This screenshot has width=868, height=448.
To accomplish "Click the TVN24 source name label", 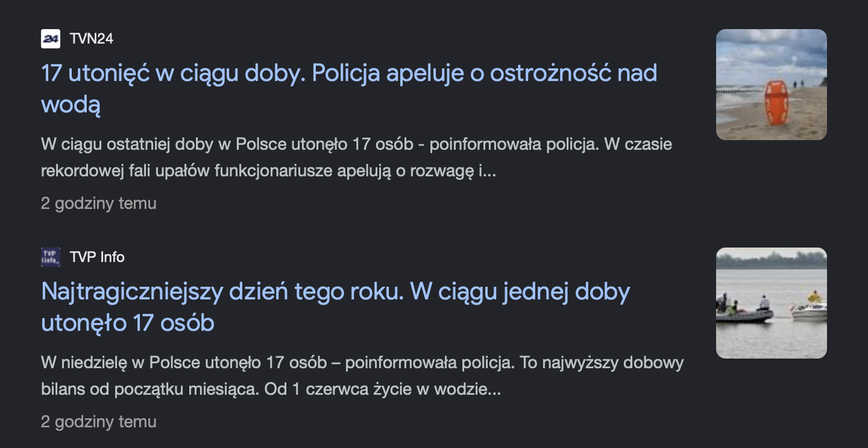I will tap(92, 39).
